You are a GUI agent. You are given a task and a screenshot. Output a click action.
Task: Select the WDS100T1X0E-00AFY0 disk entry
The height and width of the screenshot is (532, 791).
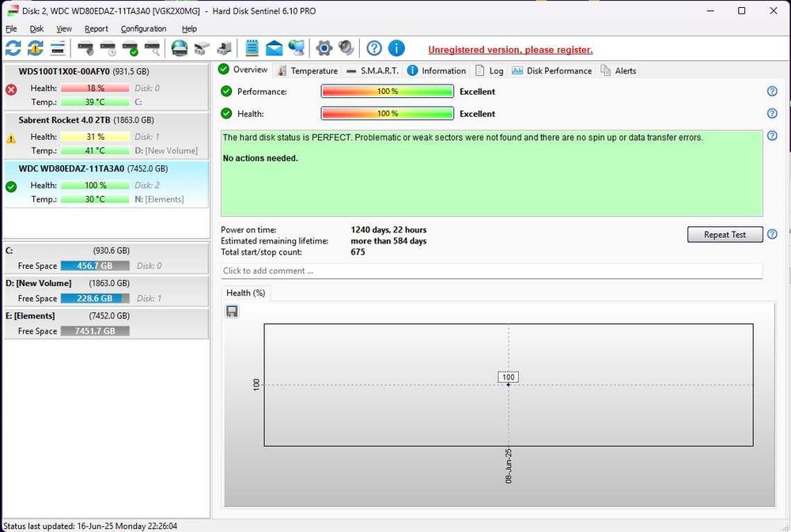106,87
